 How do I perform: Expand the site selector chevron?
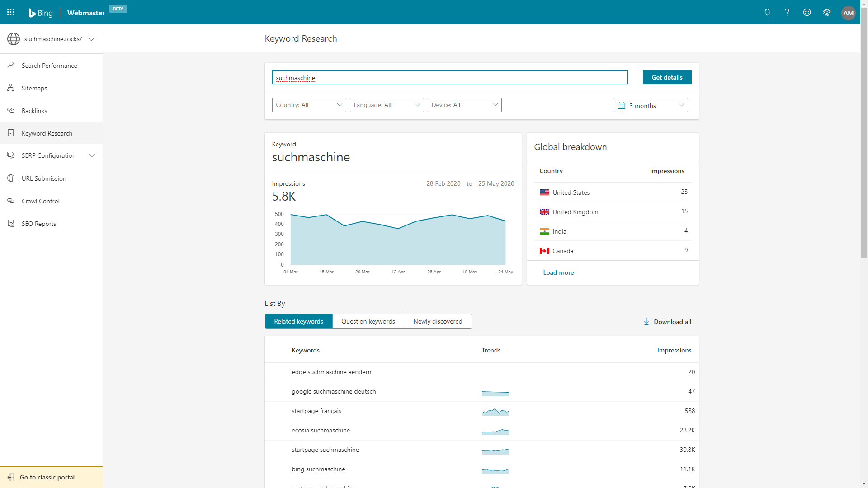point(91,39)
